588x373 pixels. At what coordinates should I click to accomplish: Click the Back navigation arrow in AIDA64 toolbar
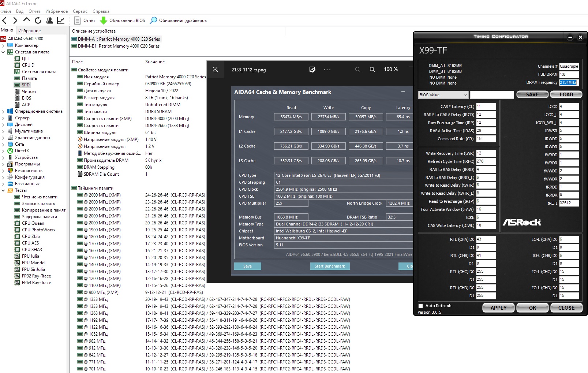(x=4, y=20)
